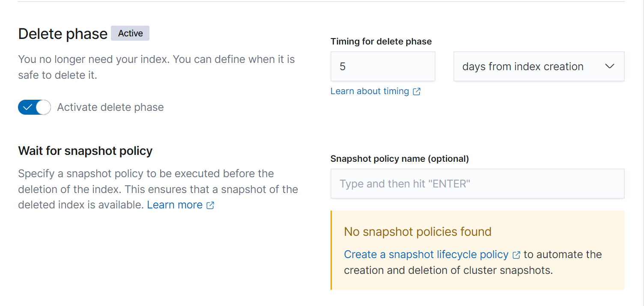The height and width of the screenshot is (306, 644).
Task: Open the Learn more snapshot policy link
Action: click(x=175, y=205)
